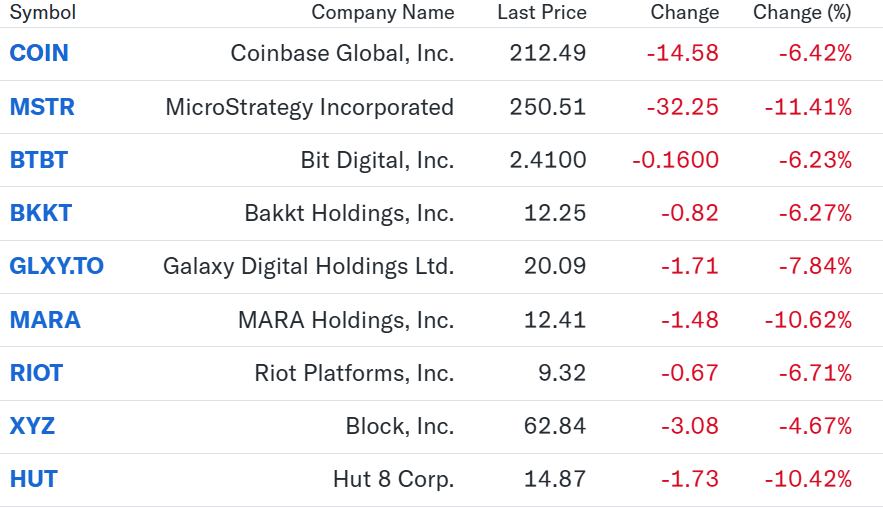Sort by the Last Price column header
This screenshot has height=508, width=883.
click(542, 12)
